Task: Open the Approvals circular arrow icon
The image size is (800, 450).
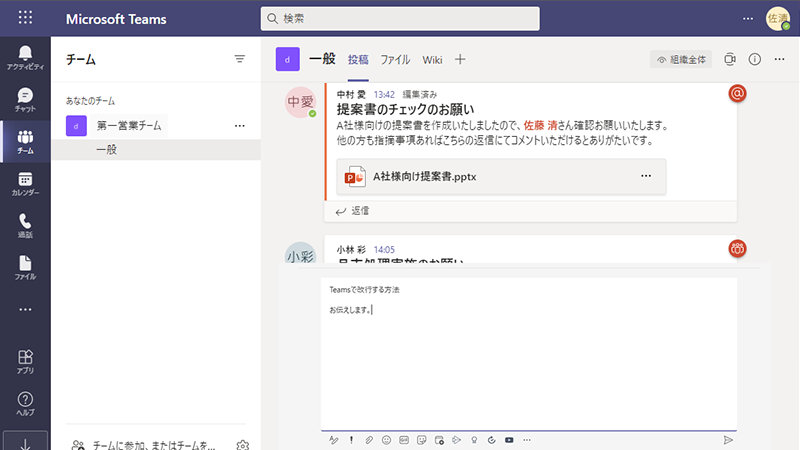Action: 491,440
